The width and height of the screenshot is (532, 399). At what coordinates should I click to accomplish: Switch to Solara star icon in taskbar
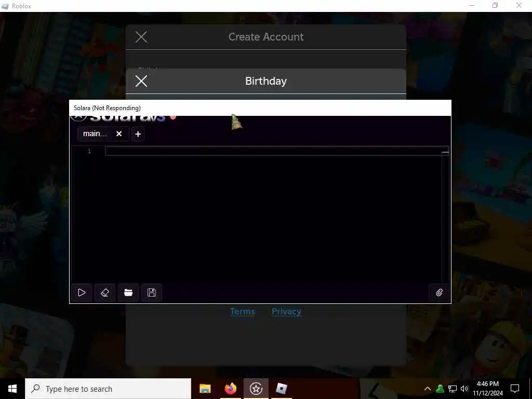(x=256, y=389)
